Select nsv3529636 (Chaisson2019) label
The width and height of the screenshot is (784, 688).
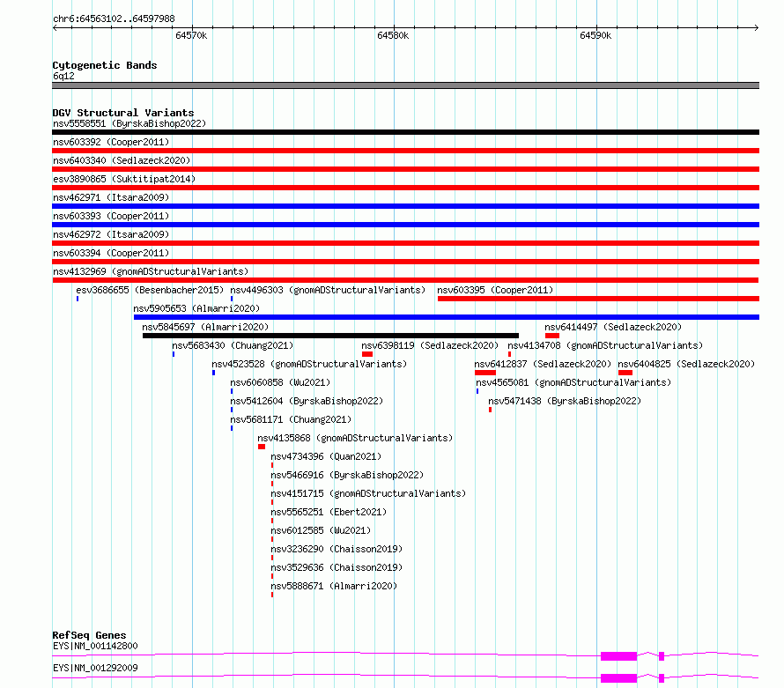pyautogui.click(x=337, y=567)
